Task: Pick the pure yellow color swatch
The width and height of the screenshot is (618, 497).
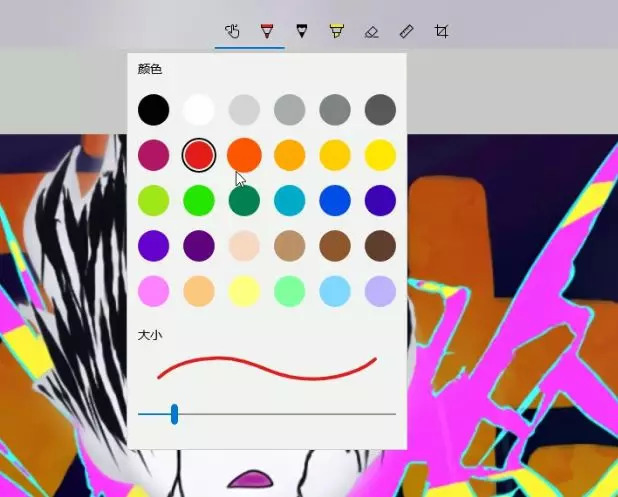Action: tap(380, 155)
